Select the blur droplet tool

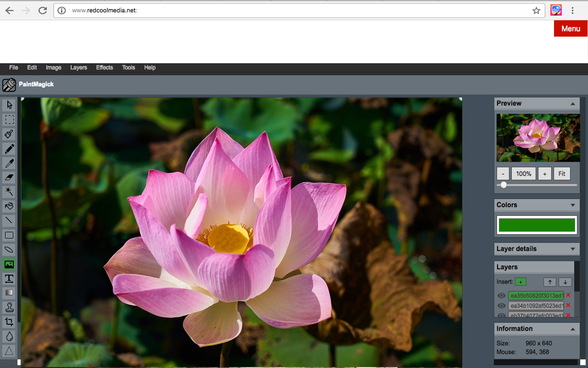(x=9, y=336)
